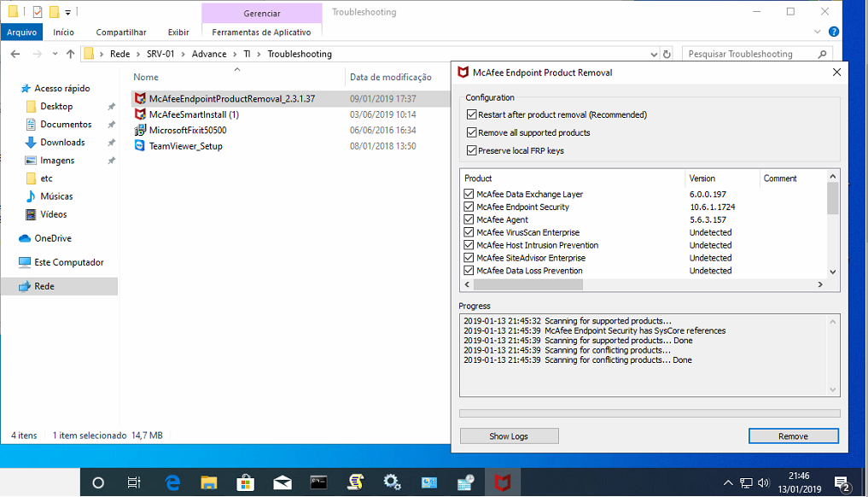Screen dimensions: 868x497
Task: Uncheck McAfee Endpoint Security product
Action: pos(469,207)
